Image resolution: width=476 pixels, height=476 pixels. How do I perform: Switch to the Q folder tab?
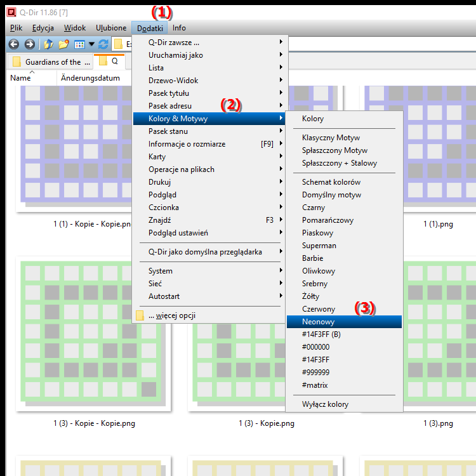tap(109, 61)
